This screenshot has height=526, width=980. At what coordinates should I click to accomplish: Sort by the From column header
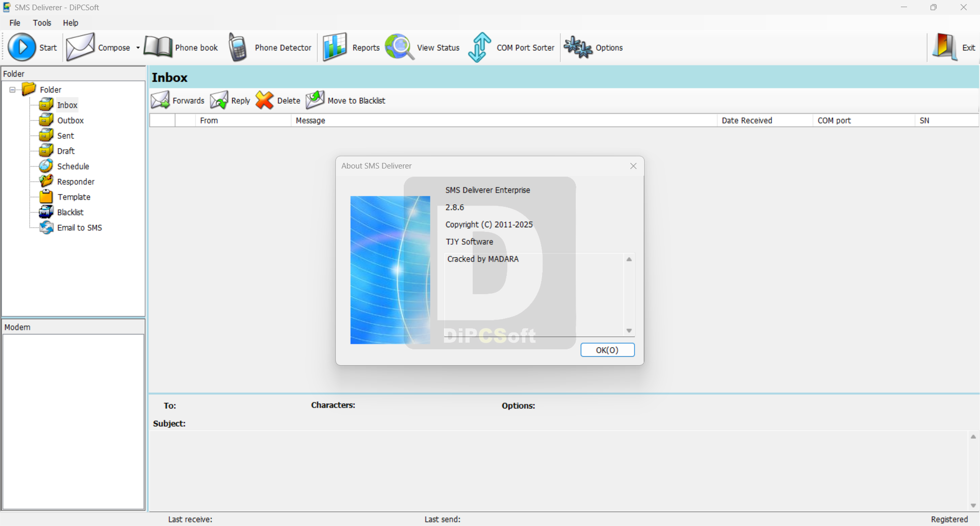pyautogui.click(x=243, y=121)
